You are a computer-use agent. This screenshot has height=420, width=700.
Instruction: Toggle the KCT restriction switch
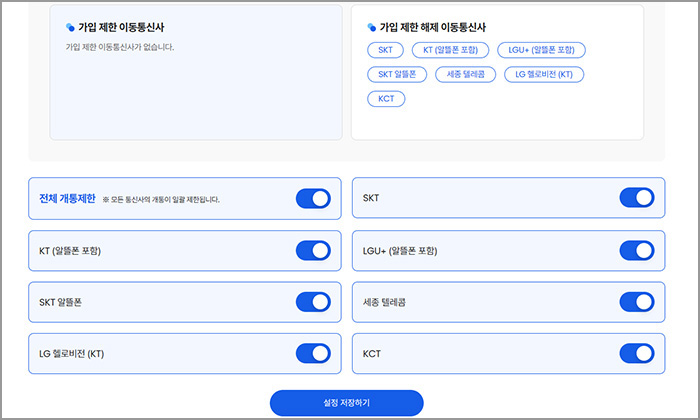tap(637, 353)
